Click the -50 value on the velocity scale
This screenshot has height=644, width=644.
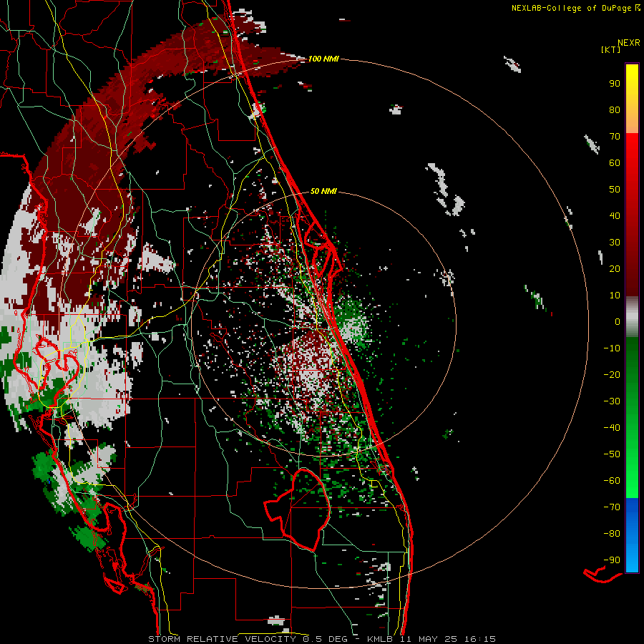click(612, 454)
